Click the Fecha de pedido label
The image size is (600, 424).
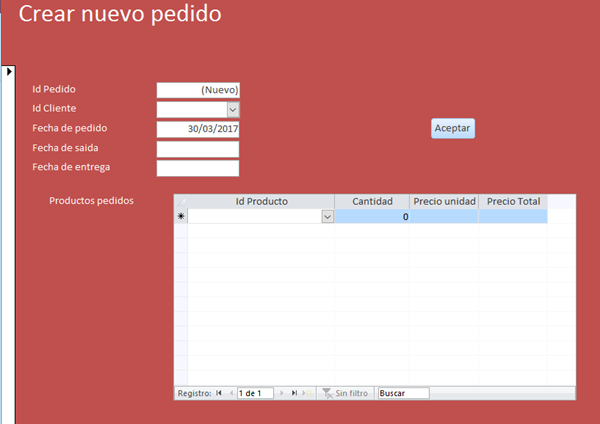70,128
